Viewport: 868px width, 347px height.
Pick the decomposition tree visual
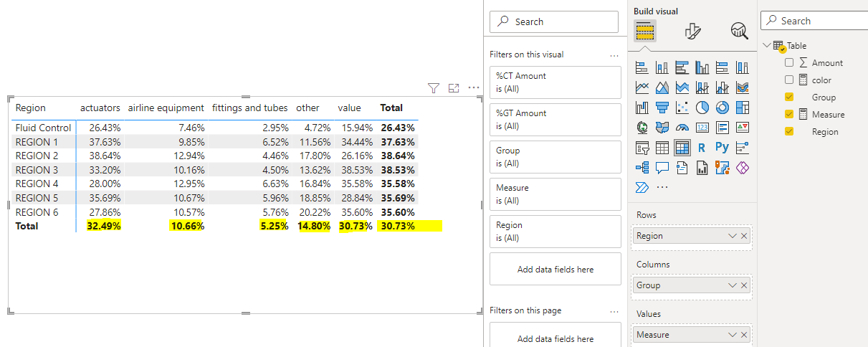tap(642, 168)
